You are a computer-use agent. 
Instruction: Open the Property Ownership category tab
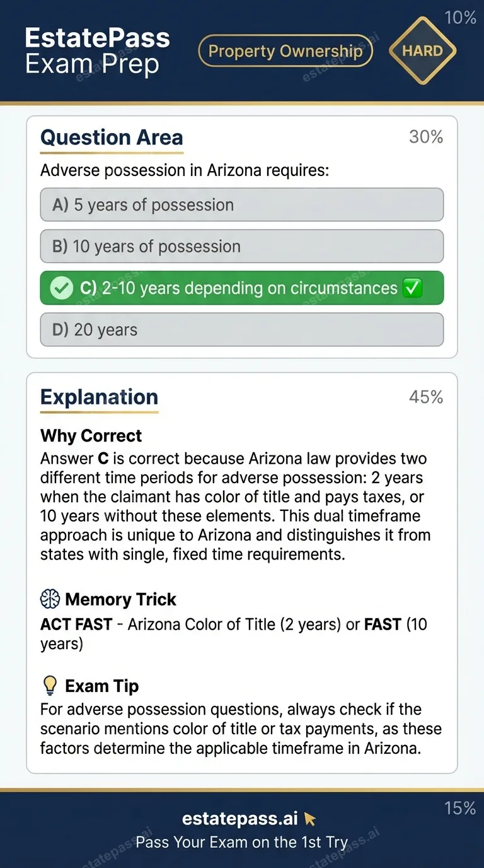(285, 51)
